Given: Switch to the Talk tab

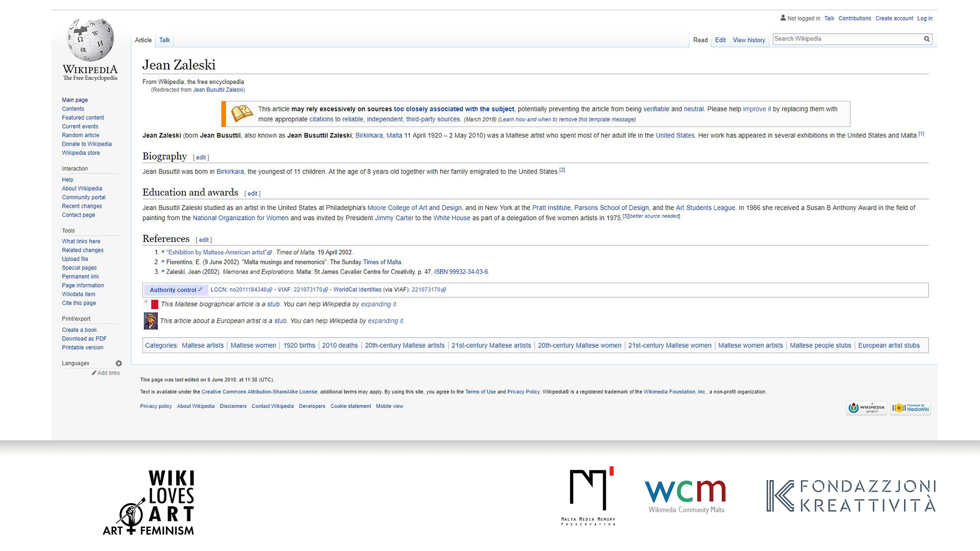Looking at the screenshot, I should click(x=164, y=40).
